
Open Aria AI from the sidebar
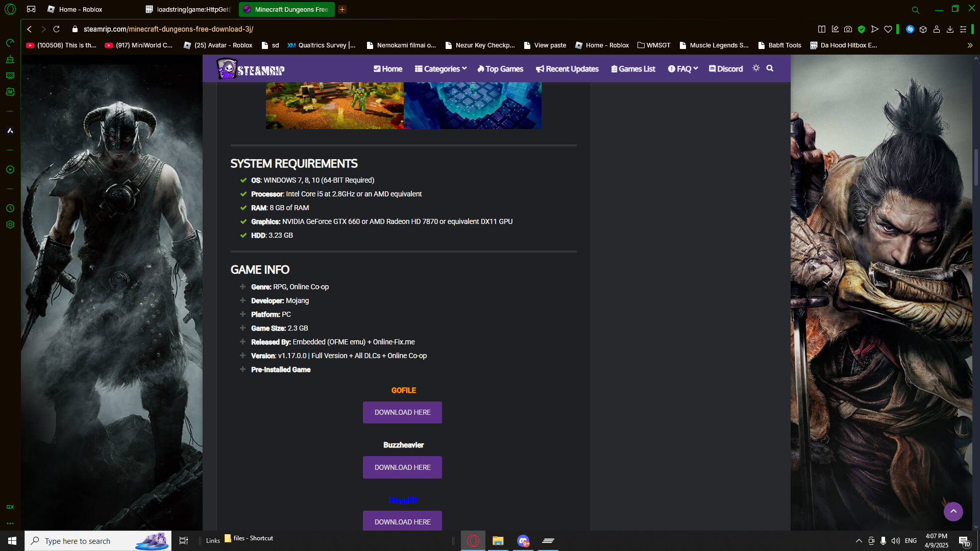coord(10,131)
